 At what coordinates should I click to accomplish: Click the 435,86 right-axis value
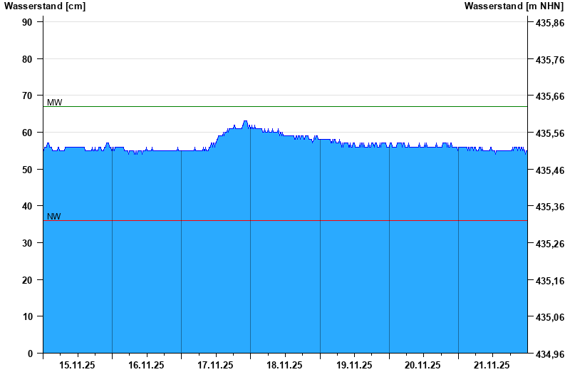point(550,23)
